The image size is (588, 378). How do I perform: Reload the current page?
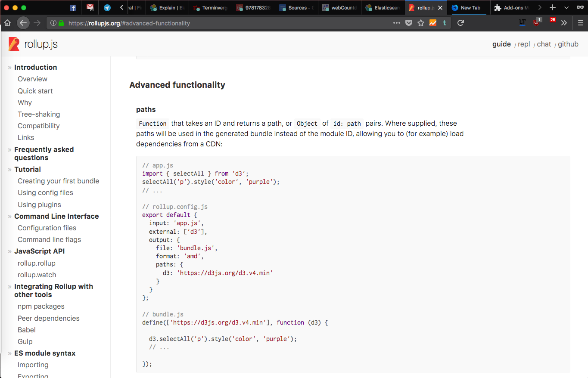(460, 23)
